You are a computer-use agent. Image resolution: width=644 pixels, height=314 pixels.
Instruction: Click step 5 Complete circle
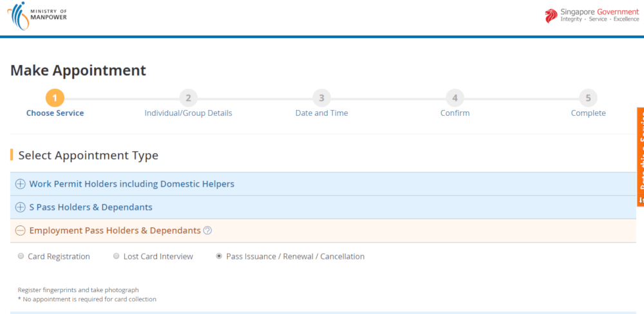[x=588, y=98]
